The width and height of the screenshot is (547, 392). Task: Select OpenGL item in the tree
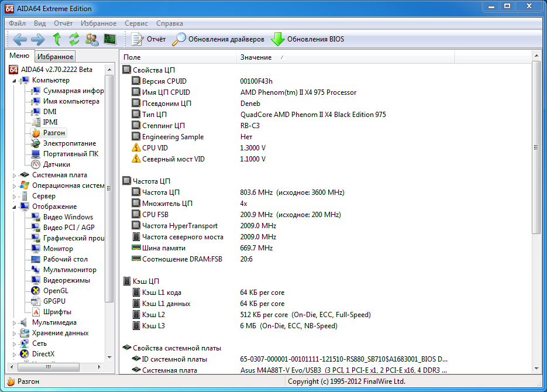[56, 291]
